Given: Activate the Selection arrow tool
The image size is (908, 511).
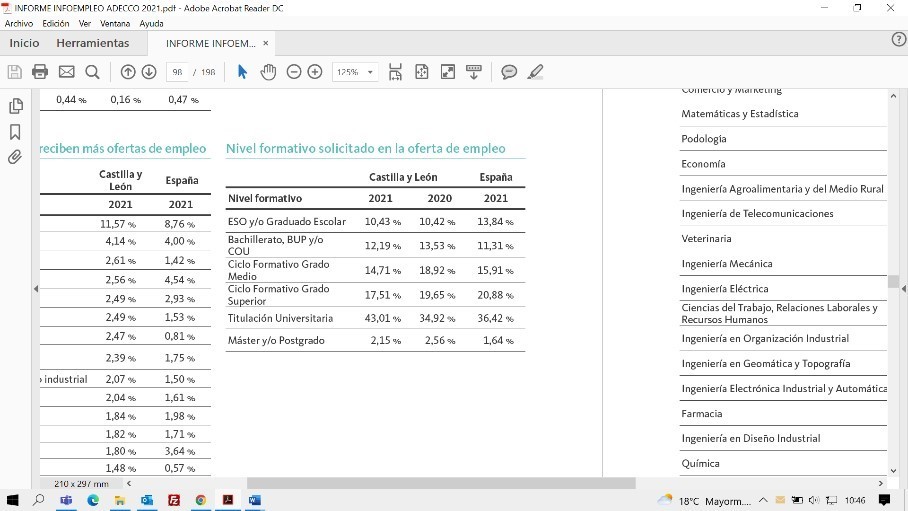Looking at the screenshot, I should [x=242, y=72].
